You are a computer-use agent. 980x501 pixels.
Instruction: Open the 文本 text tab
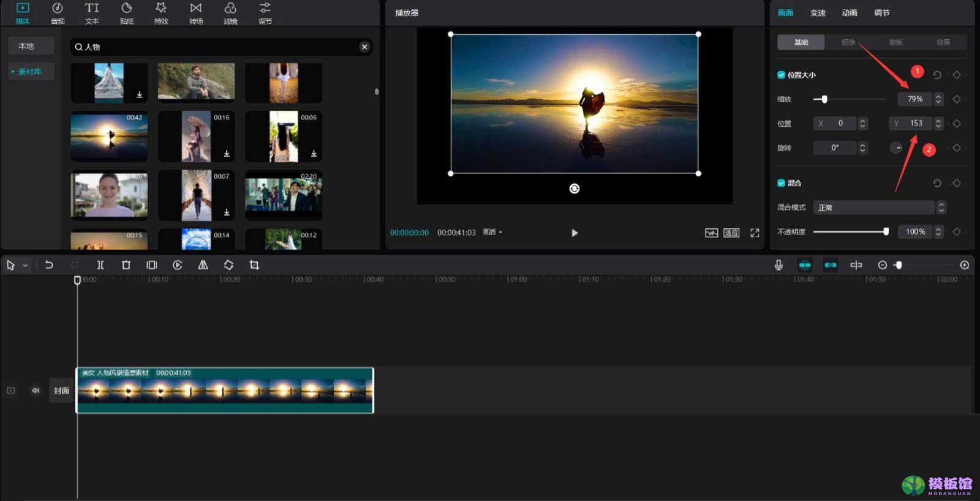pyautogui.click(x=92, y=13)
